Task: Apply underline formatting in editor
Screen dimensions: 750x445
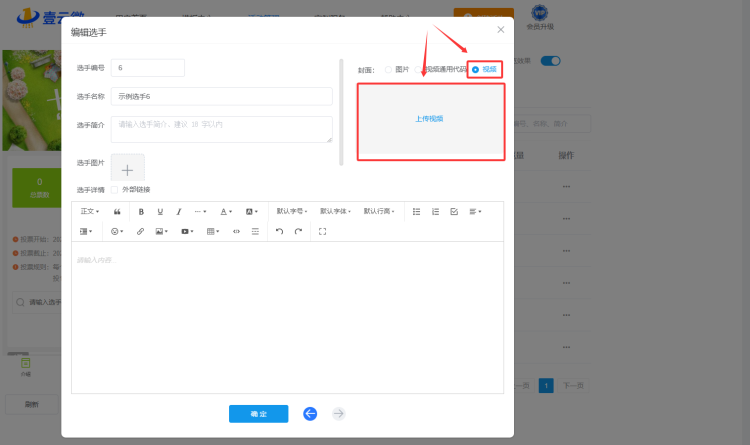Action: 160,212
